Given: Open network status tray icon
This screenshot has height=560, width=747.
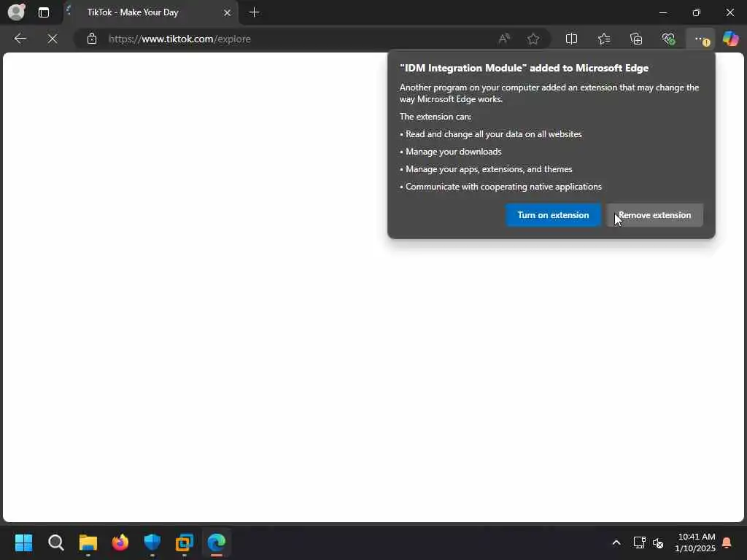Looking at the screenshot, I should click(x=639, y=542).
